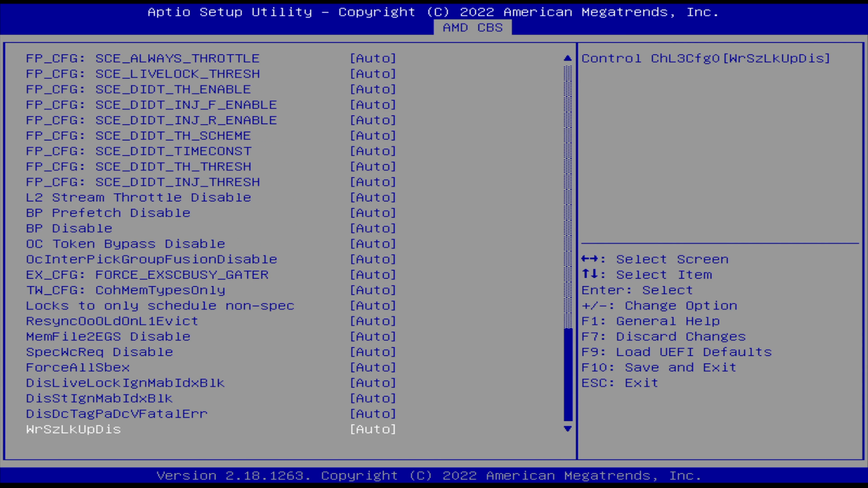Change the L2 Stream Throttle Disable [Auto] value
Image resolution: width=868 pixels, height=488 pixels.
click(373, 197)
